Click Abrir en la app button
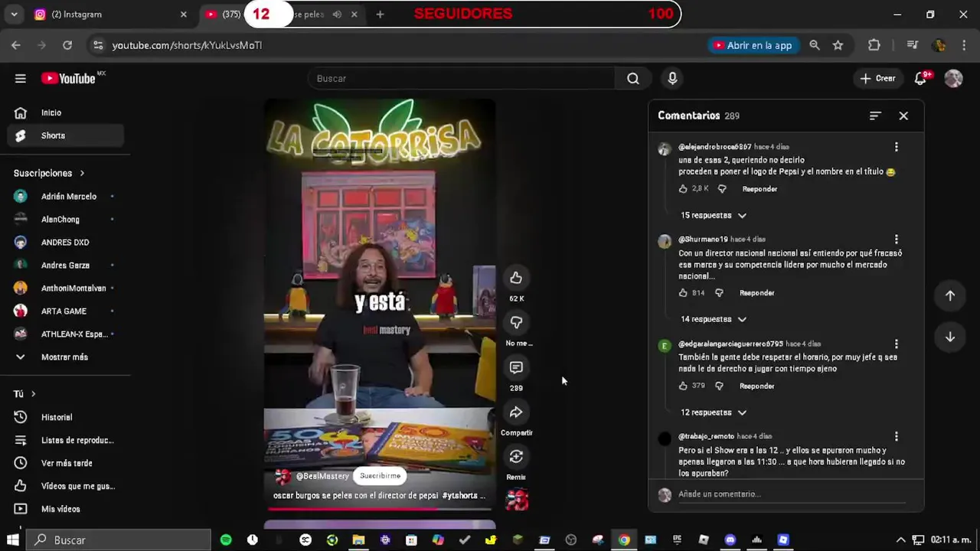Viewport: 980px width, 551px height. (753, 45)
